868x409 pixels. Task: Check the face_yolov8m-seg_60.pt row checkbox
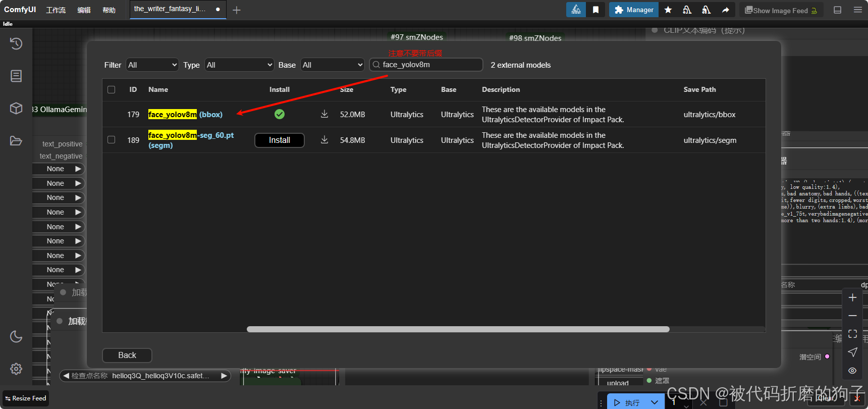[x=112, y=139]
